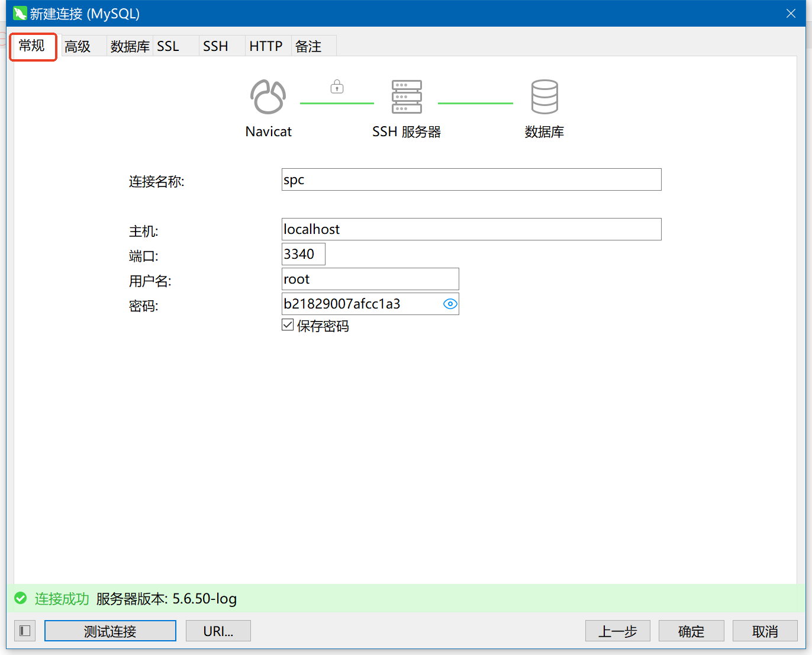Viewport: 812px width, 655px height.
Task: Open the 数据库 tab
Action: coord(130,46)
